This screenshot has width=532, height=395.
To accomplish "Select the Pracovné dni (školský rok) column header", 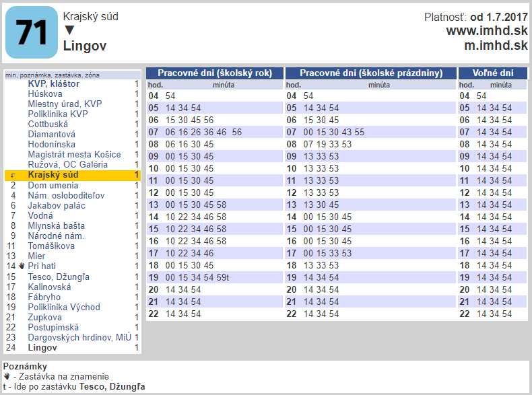I will (215, 73).
